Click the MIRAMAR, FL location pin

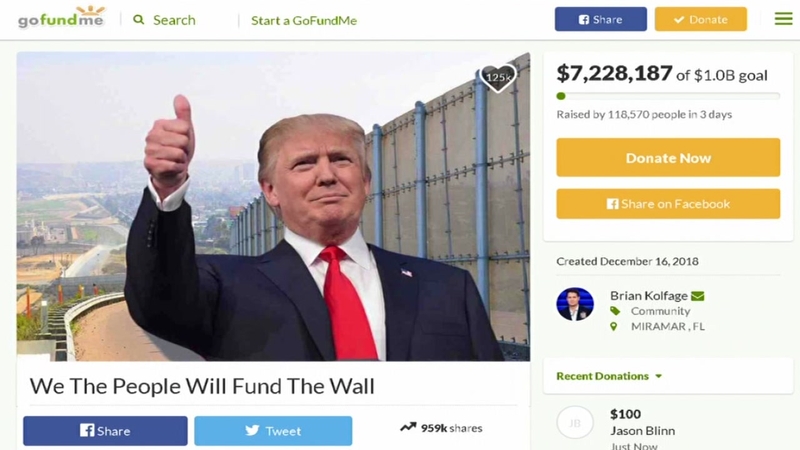click(614, 326)
